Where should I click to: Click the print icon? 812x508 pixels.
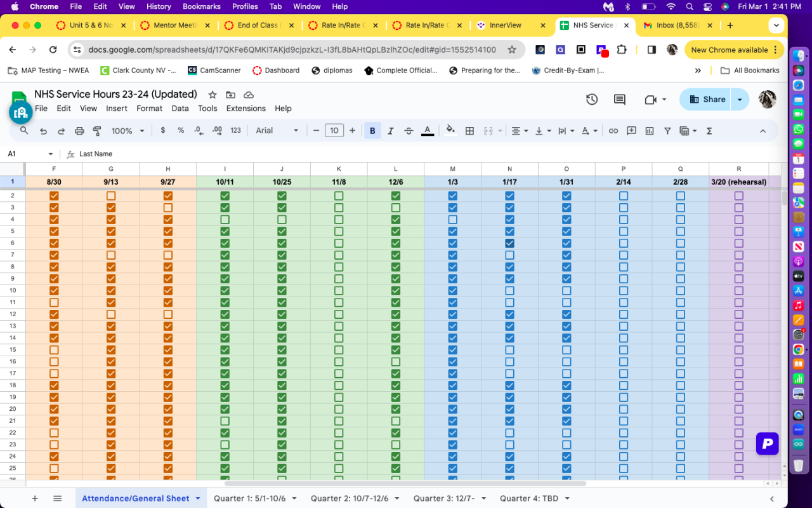click(x=79, y=131)
